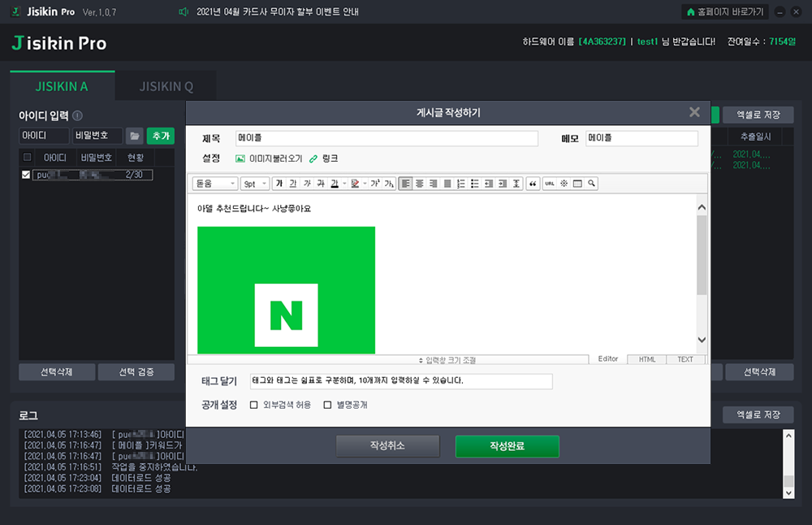
Task: Apply subscript formatting
Action: coord(389,184)
